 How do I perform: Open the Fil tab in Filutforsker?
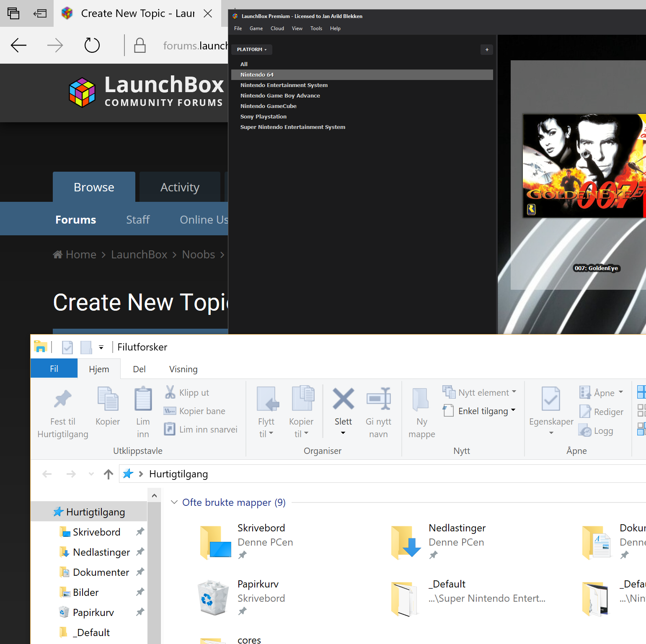coord(54,368)
